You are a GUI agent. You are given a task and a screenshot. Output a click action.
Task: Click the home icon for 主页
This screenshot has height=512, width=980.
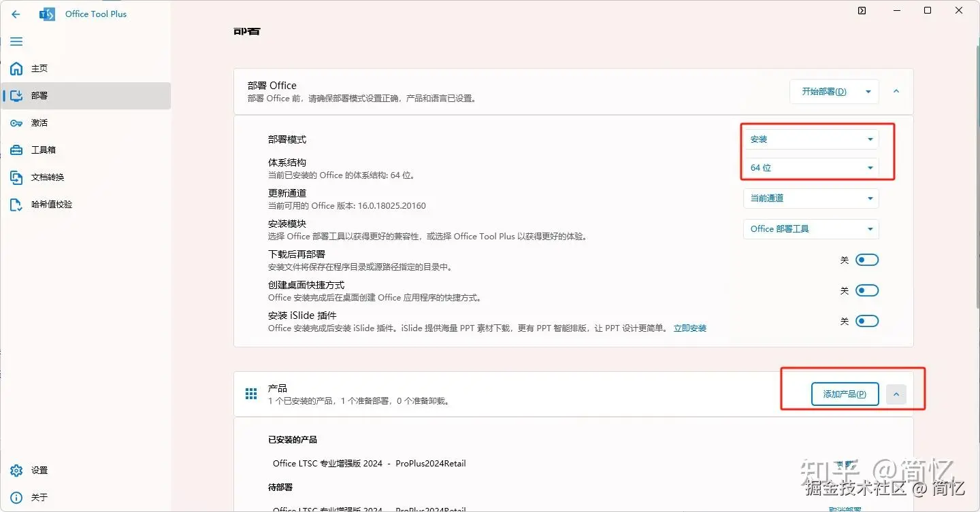[16, 69]
